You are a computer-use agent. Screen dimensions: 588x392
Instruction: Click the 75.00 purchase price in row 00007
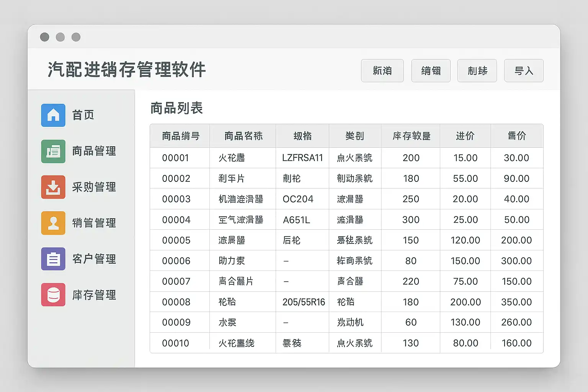pyautogui.click(x=465, y=281)
